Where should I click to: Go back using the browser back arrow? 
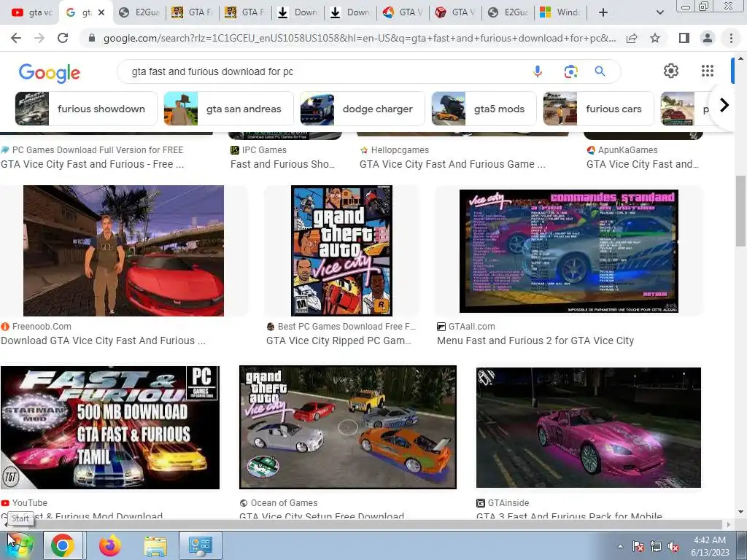[x=16, y=38]
